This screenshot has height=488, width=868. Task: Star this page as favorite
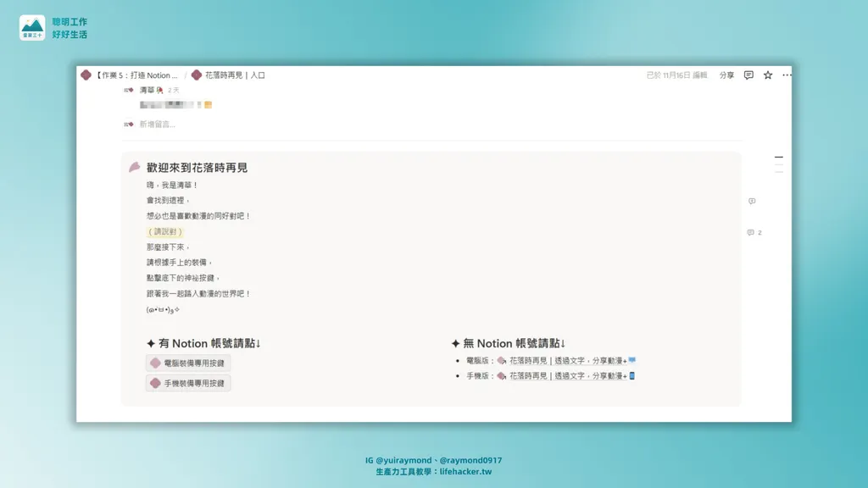(x=768, y=75)
